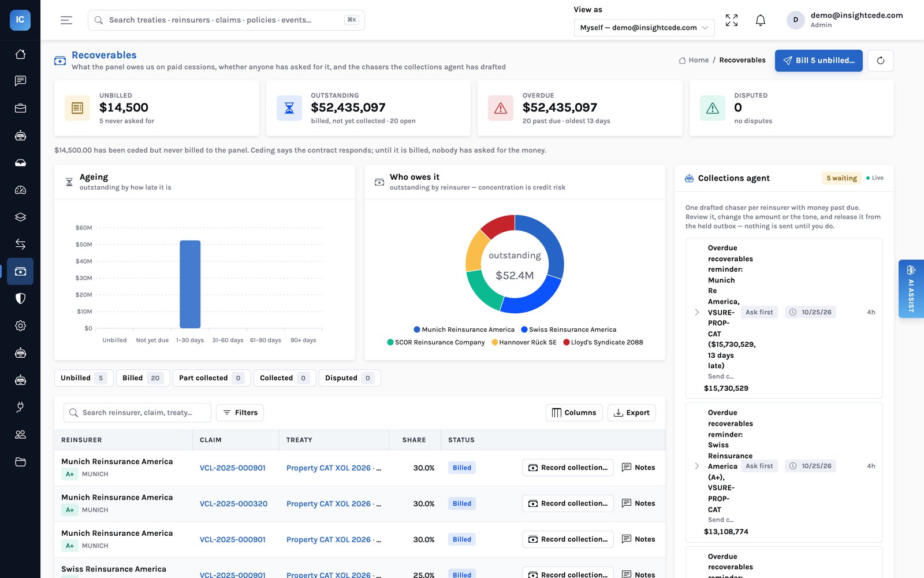The height and width of the screenshot is (578, 924).
Task: Open the Filters panel
Action: [240, 413]
